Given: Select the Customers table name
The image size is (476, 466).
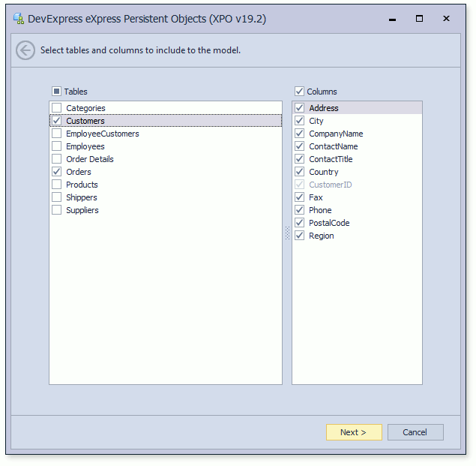Looking at the screenshot, I should click(x=85, y=121).
